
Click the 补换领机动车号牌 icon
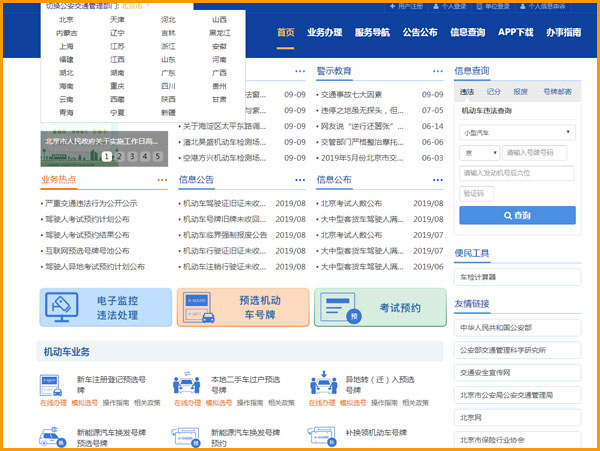321,437
